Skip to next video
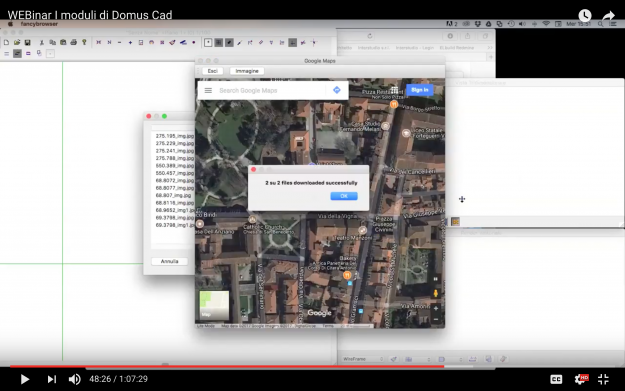Screen dimensions: 625x391 [52, 379]
